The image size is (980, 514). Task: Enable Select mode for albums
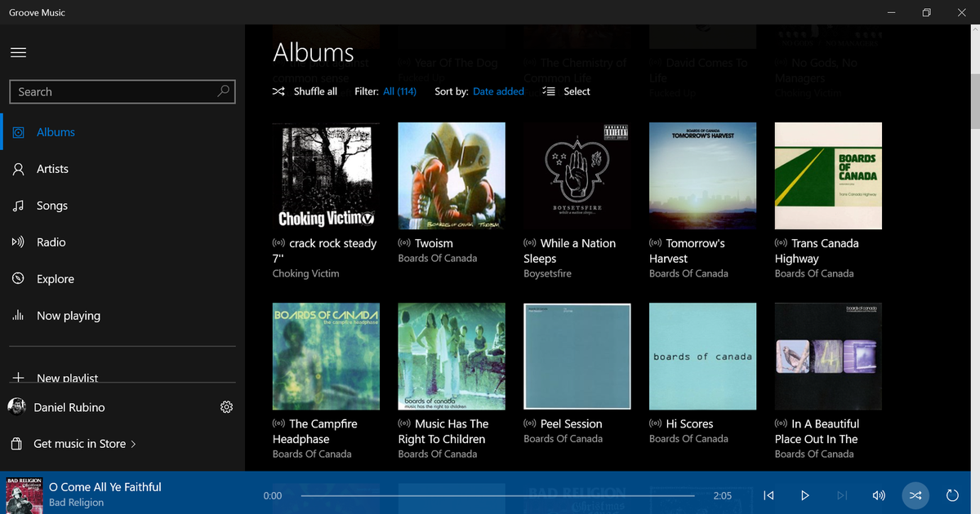pos(566,91)
